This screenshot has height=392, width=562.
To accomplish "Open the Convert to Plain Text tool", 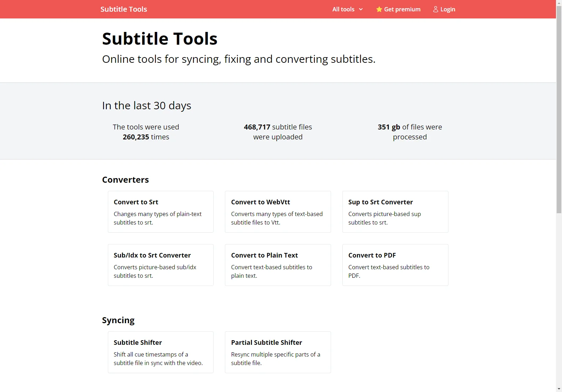I will click(278, 265).
